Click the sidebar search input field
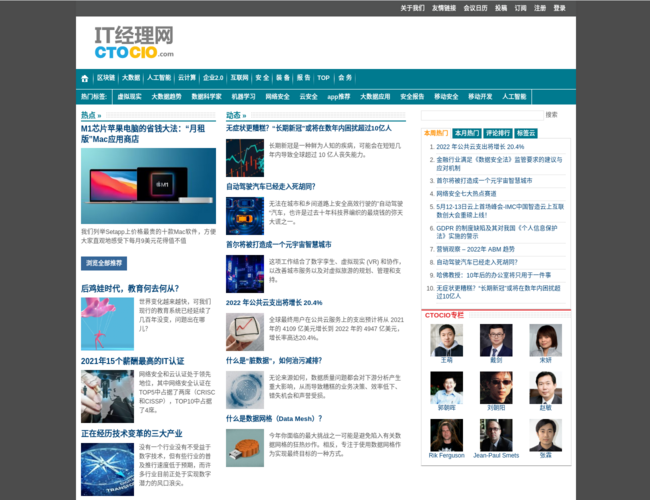 482,115
